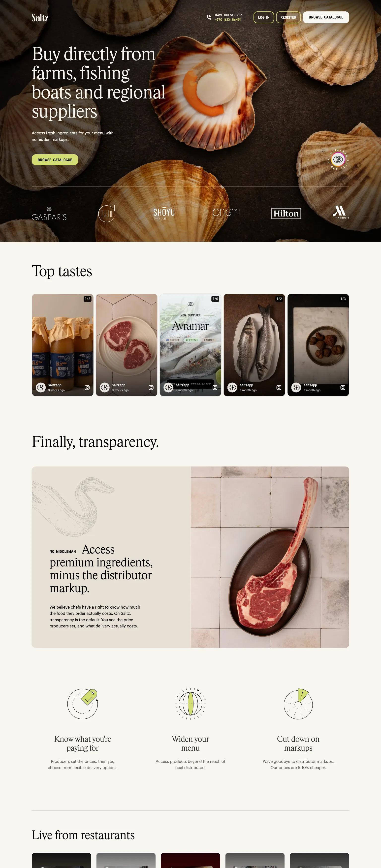Open the truffles plate post thumbnail
The height and width of the screenshot is (868, 381).
pos(318,345)
